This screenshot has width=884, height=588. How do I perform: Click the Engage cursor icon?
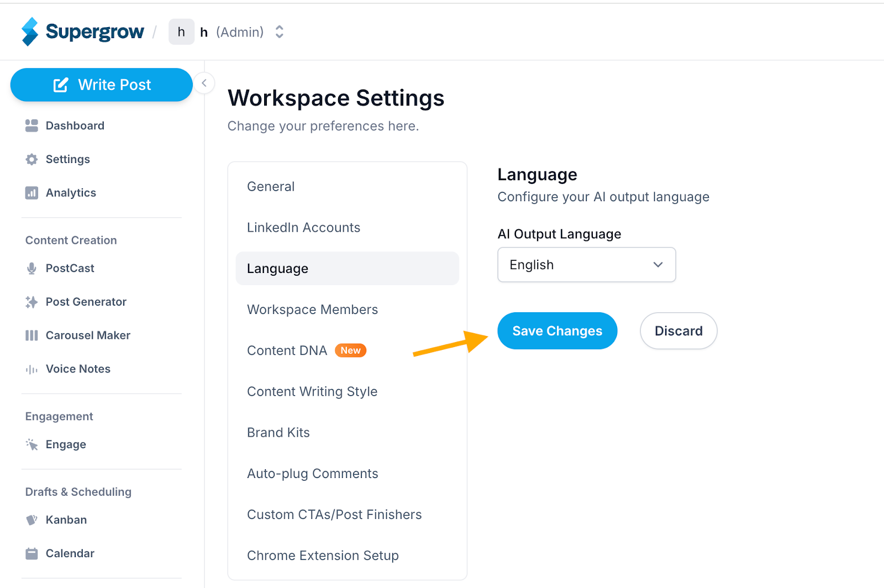[31, 444]
